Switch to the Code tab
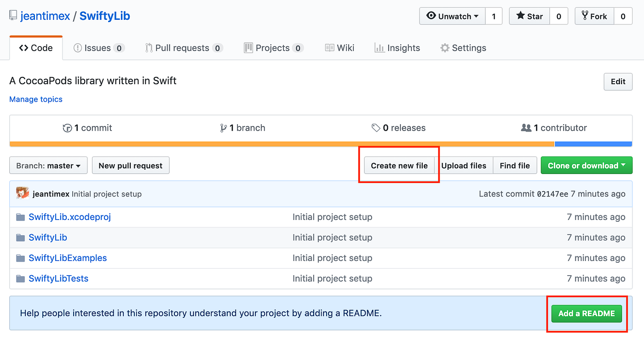This screenshot has height=341, width=644. pos(36,47)
